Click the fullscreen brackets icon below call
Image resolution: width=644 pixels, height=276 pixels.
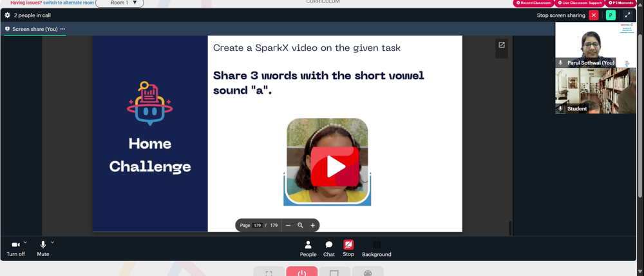(x=269, y=272)
